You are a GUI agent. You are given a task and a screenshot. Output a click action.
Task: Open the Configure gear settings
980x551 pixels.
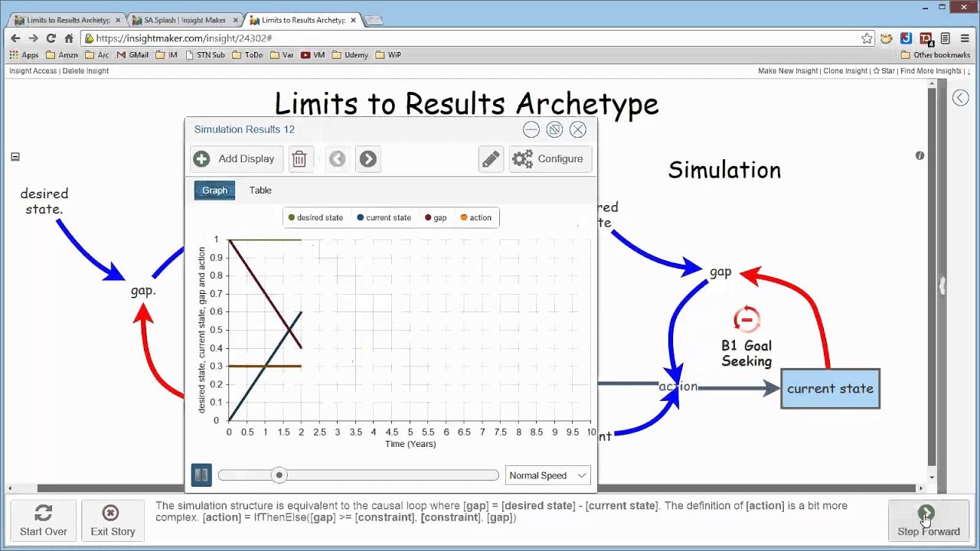pos(550,159)
